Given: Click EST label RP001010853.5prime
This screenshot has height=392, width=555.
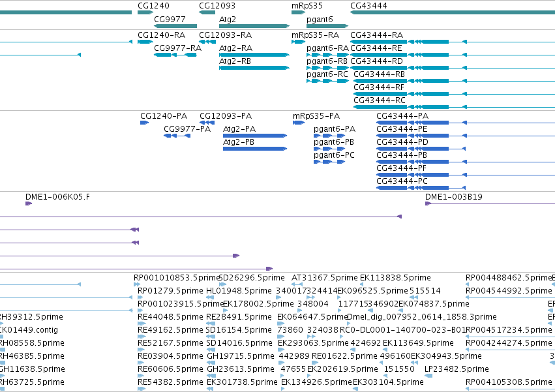Looking at the screenshot, I should tap(177, 278).
